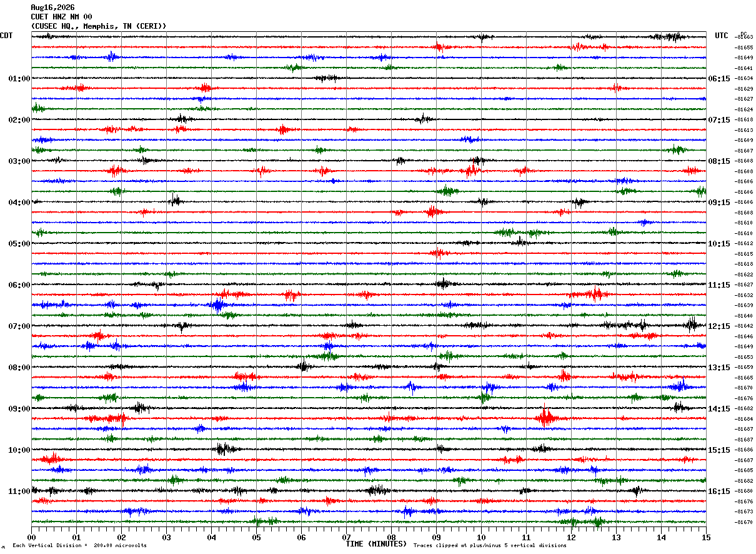Click the DC offset value -81613
This screenshot has height=554, width=756.
[744, 130]
